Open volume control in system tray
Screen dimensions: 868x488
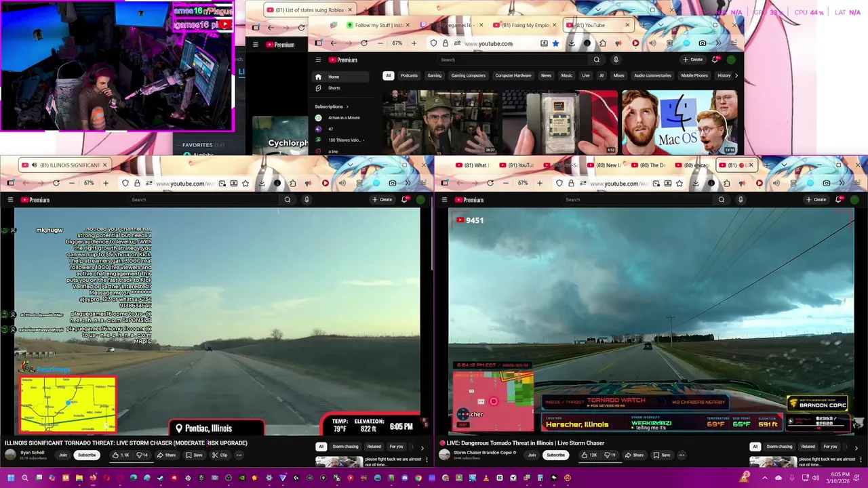point(816,478)
